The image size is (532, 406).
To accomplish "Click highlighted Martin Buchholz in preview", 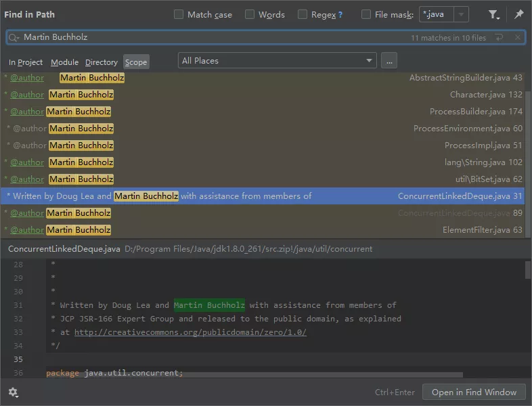I will (209, 305).
